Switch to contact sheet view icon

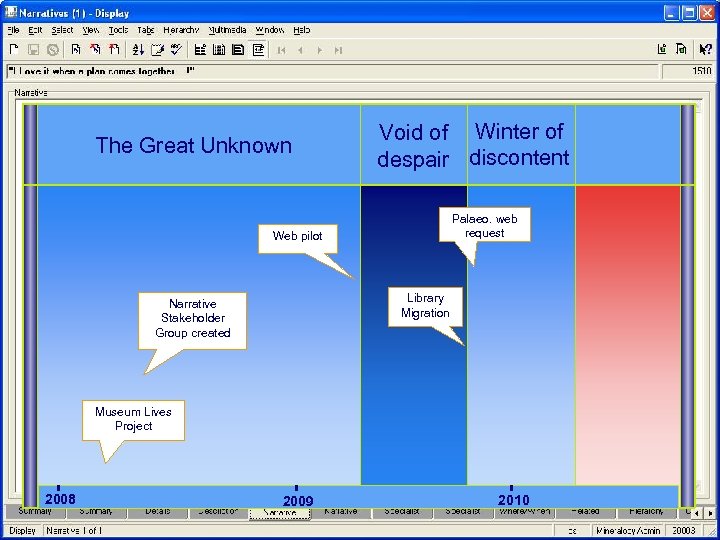tap(219, 50)
